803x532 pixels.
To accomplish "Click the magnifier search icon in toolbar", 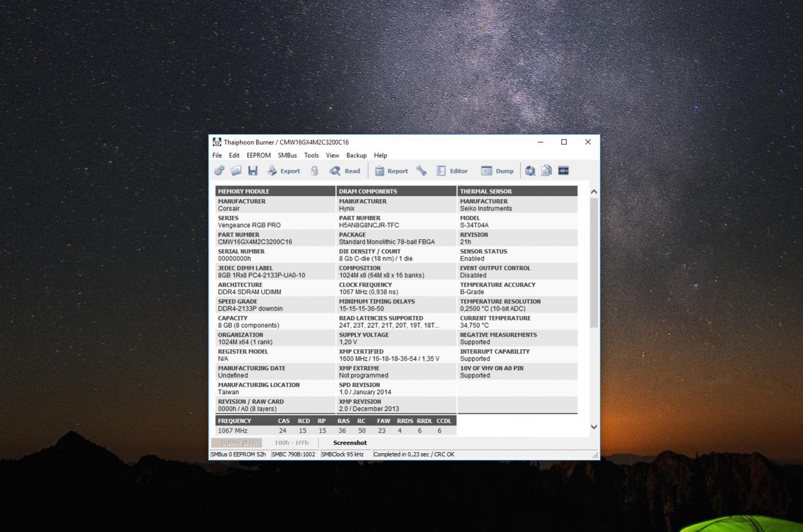I will click(x=530, y=171).
